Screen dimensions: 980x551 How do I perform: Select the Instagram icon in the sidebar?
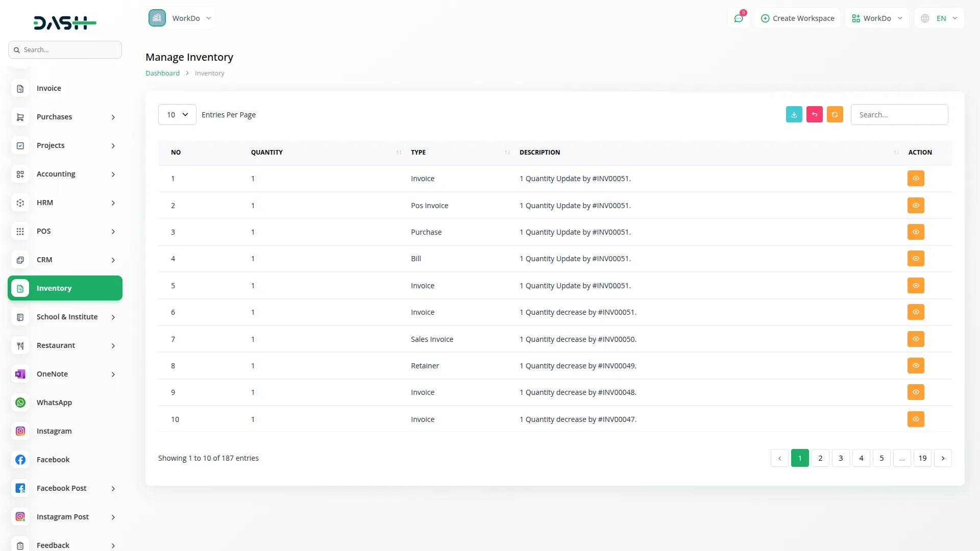[x=20, y=431]
